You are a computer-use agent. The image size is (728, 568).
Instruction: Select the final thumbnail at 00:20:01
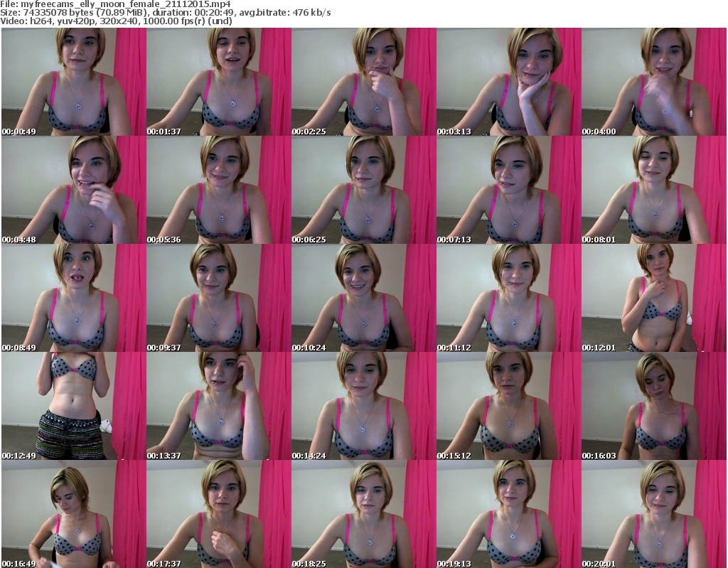tap(653, 514)
